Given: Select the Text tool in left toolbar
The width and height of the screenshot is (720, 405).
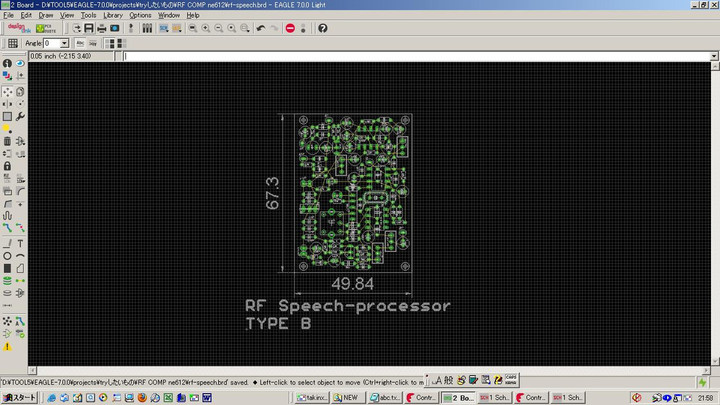Looking at the screenshot, I should pyautogui.click(x=20, y=243).
